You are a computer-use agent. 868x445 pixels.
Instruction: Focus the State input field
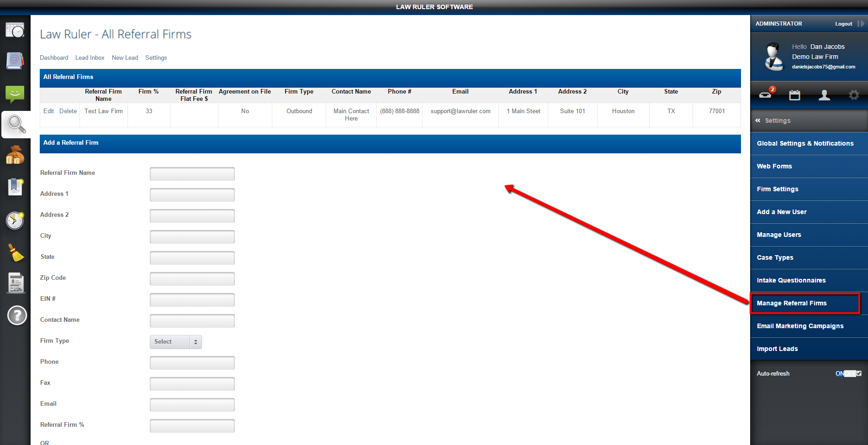[x=192, y=258]
